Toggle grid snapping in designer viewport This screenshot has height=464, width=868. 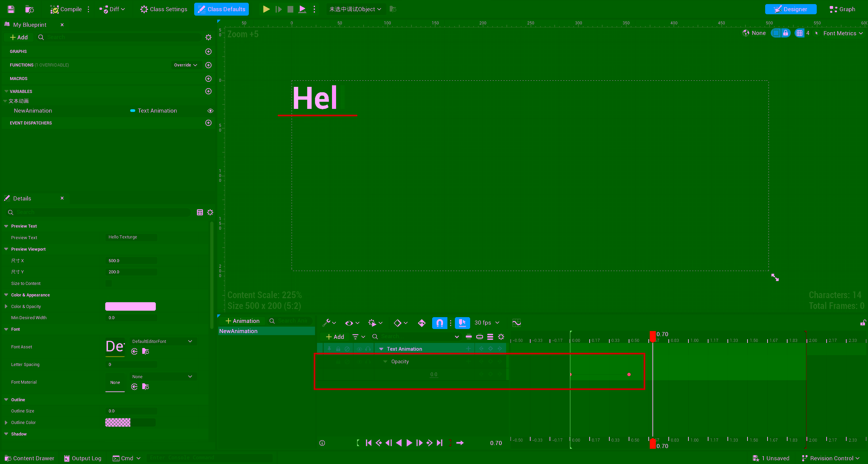pos(799,33)
